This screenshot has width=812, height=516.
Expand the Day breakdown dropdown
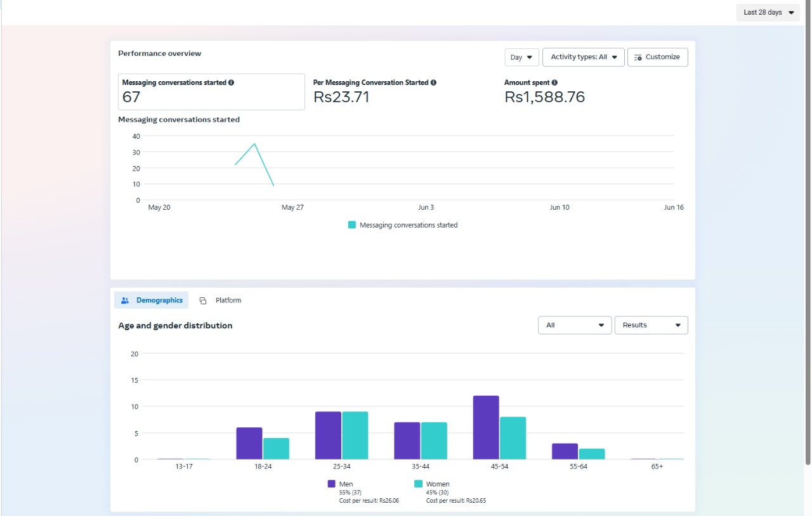tap(521, 57)
